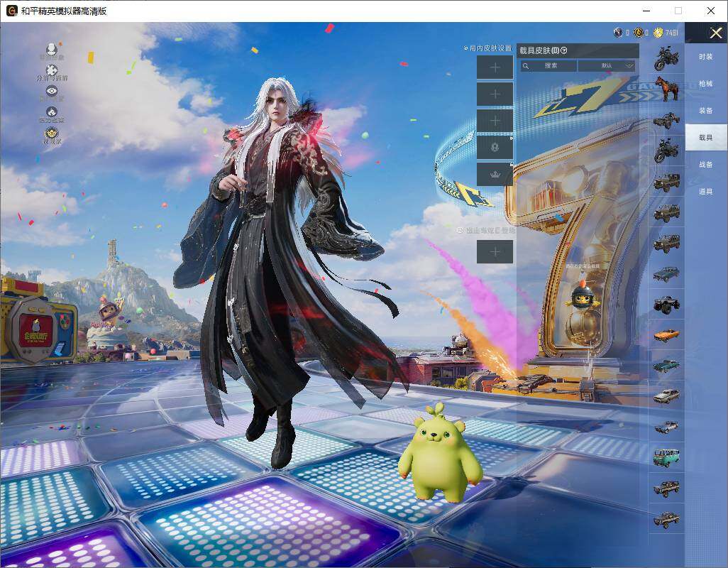Switch to the 装备 tab
The image size is (728, 568).
706,111
